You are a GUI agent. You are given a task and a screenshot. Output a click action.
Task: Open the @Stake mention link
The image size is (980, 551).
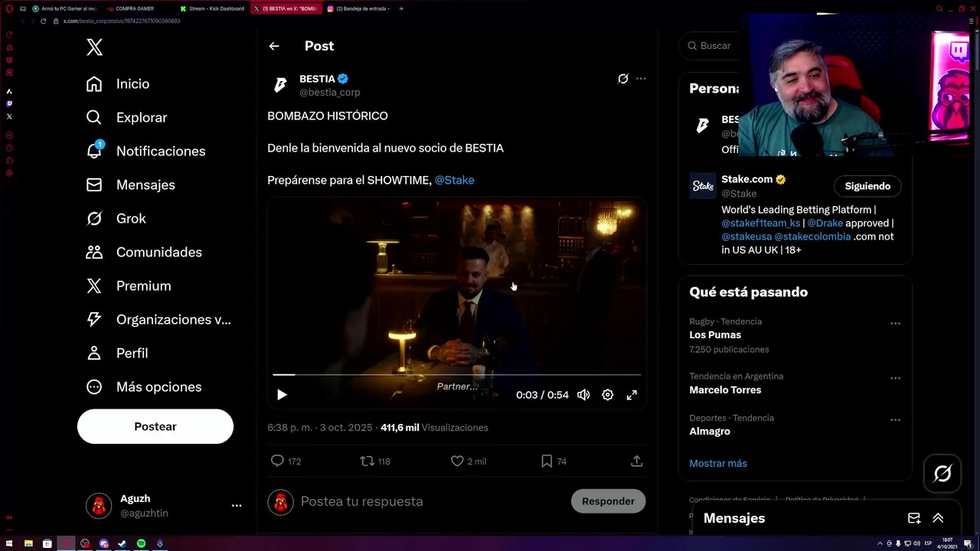454,181
